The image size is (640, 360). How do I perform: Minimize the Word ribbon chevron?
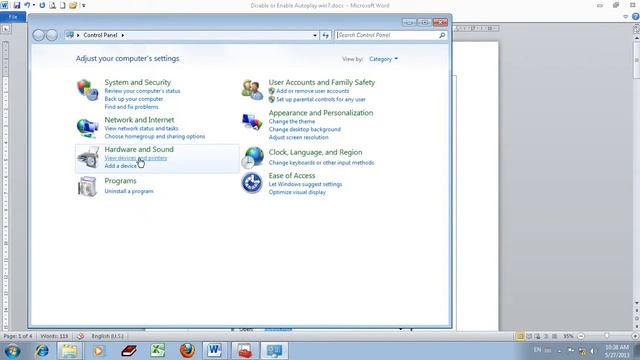pyautogui.click(x=626, y=17)
